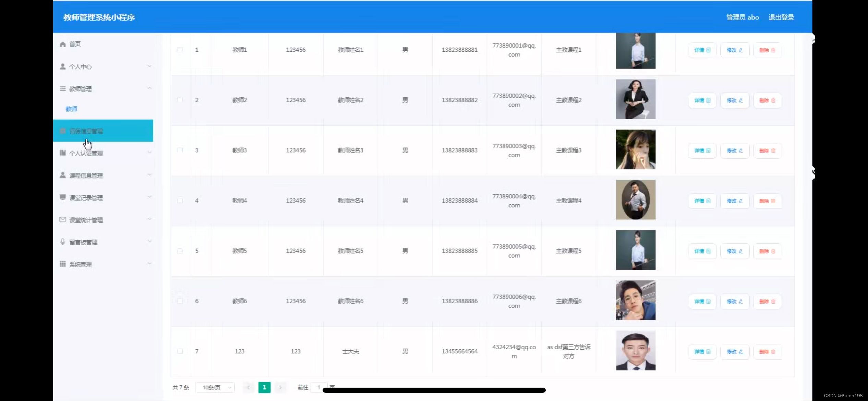Edit the 士大夫 row
The width and height of the screenshot is (868, 401).
point(735,352)
